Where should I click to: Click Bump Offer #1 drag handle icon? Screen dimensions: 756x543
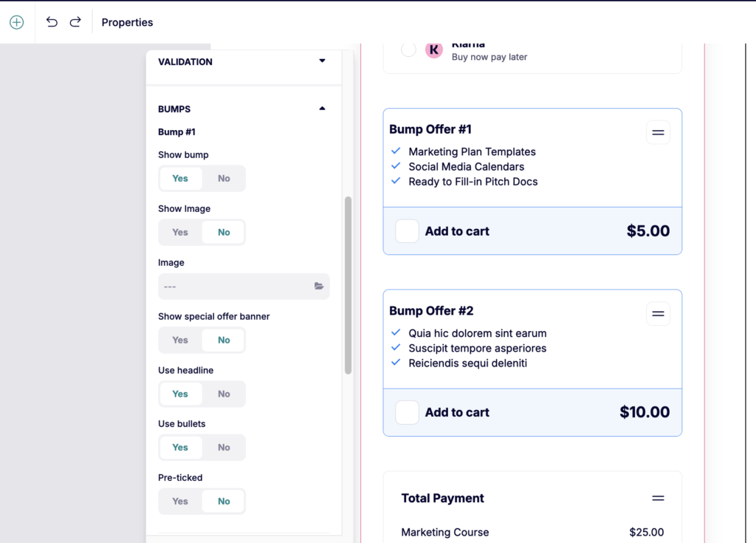(x=658, y=132)
